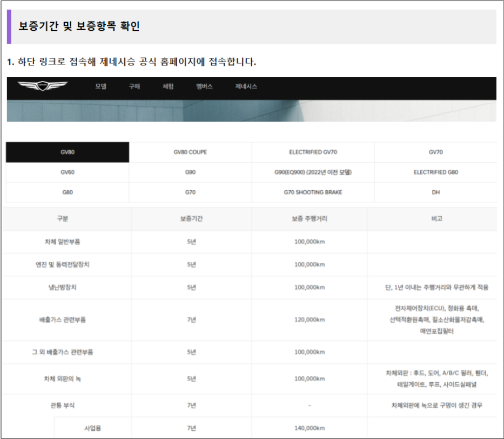
Task: Select the ELECTRIFIED G80 tab
Action: [435, 172]
